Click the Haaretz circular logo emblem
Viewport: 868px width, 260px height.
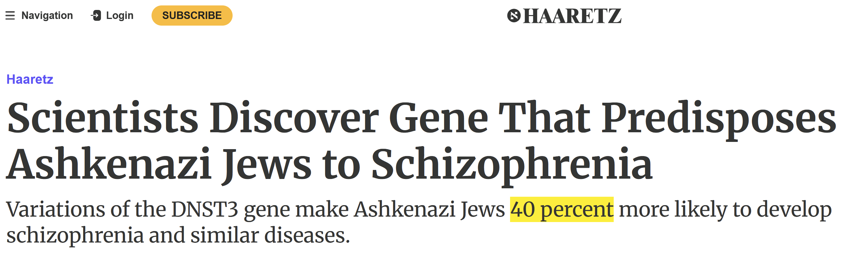513,16
